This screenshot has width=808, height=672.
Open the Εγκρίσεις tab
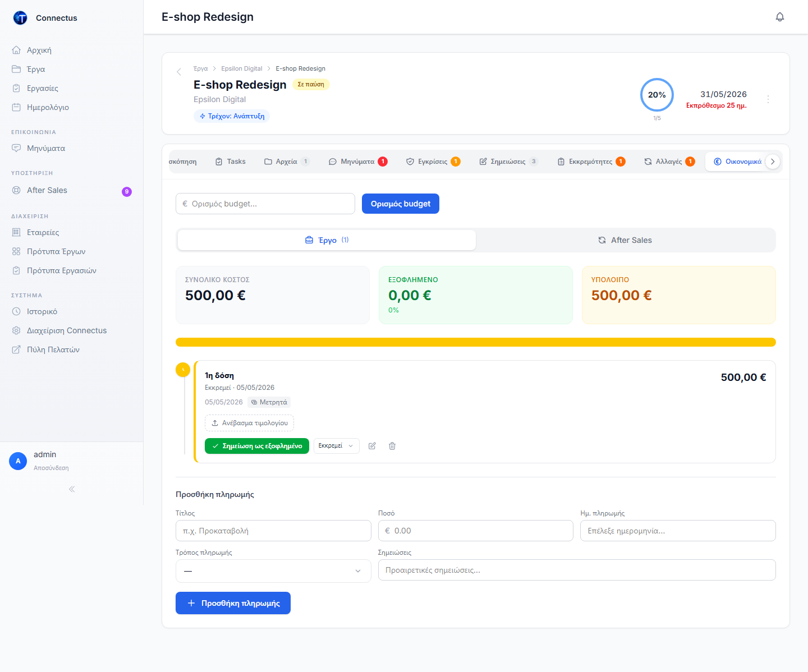pyautogui.click(x=433, y=162)
